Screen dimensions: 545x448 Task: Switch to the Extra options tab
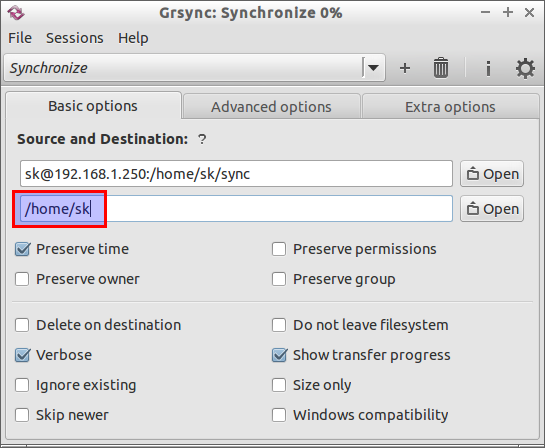click(450, 107)
